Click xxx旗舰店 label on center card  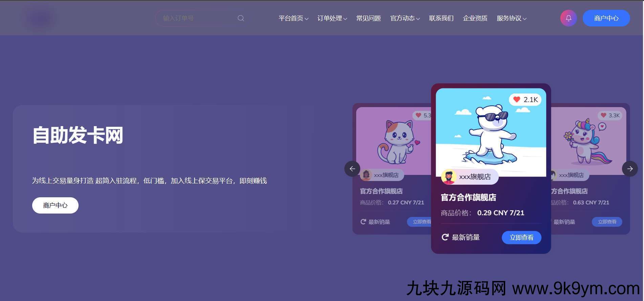(x=475, y=177)
